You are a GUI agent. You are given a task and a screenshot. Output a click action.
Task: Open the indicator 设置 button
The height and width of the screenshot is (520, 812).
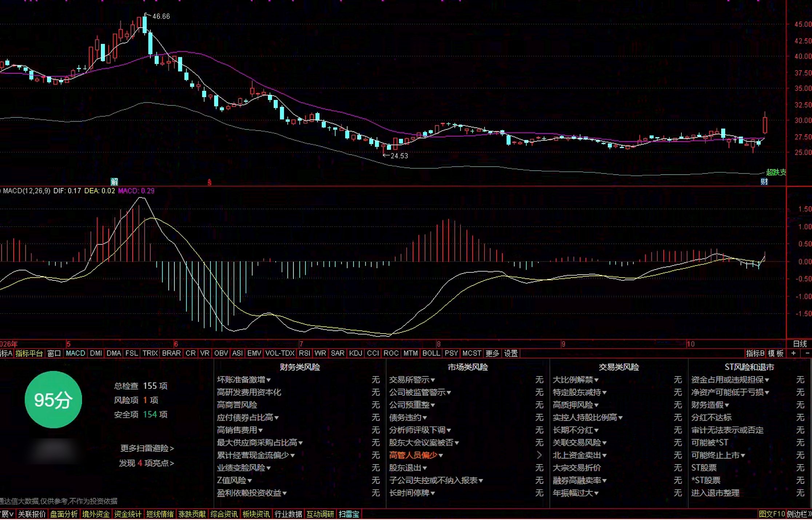511,353
